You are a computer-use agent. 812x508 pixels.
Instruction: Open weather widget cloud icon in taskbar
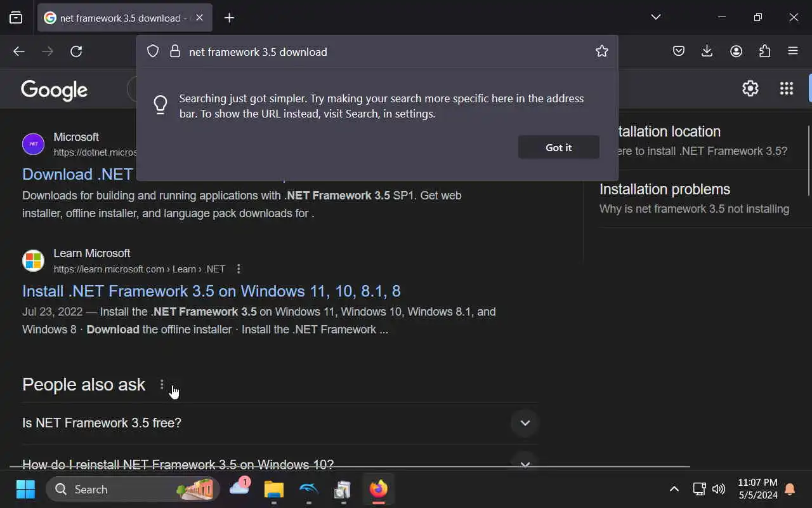pos(240,488)
